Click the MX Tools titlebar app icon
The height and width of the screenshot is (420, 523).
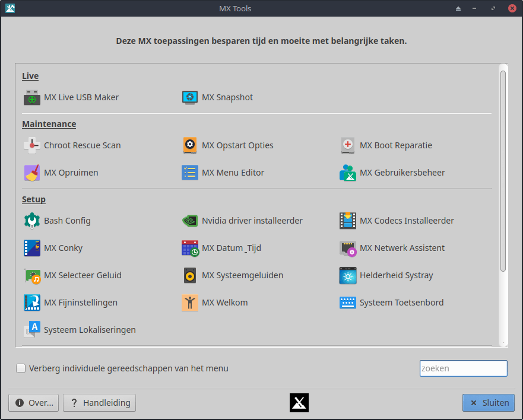click(x=10, y=8)
